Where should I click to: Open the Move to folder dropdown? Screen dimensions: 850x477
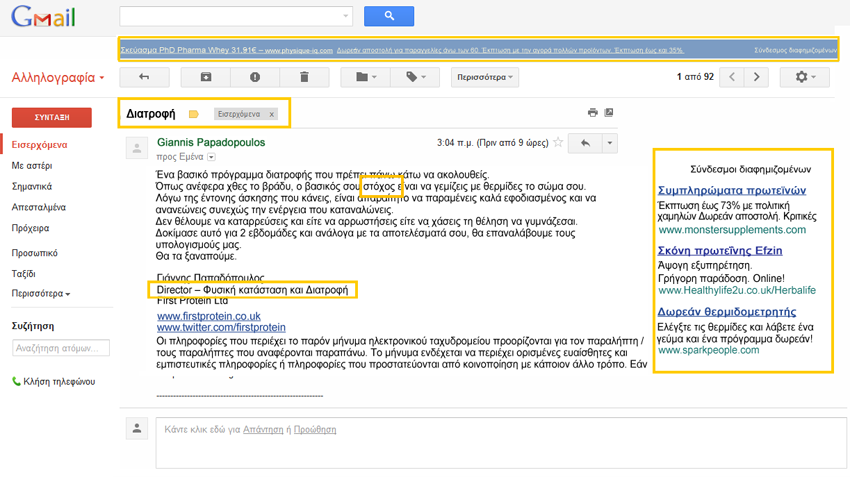click(365, 77)
